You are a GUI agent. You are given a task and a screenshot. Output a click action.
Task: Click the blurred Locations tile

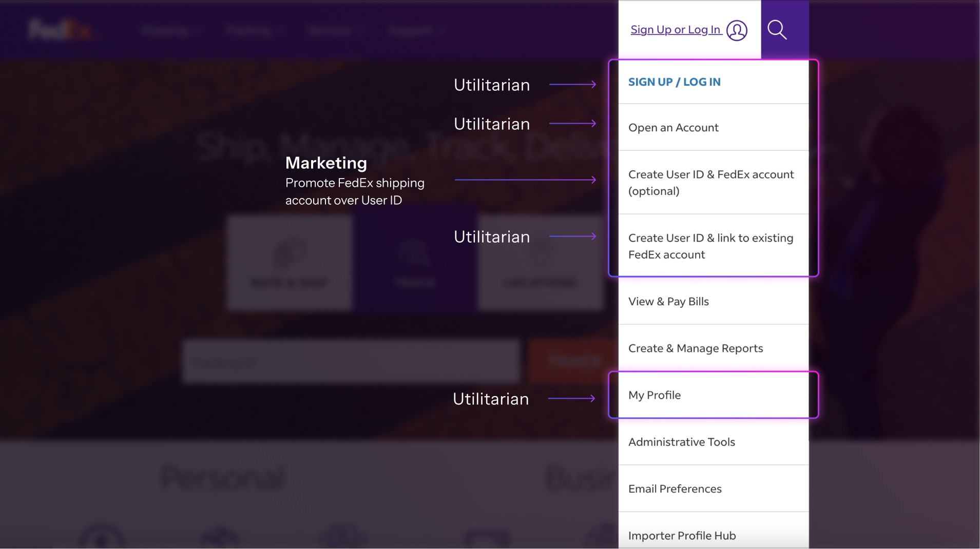click(541, 263)
